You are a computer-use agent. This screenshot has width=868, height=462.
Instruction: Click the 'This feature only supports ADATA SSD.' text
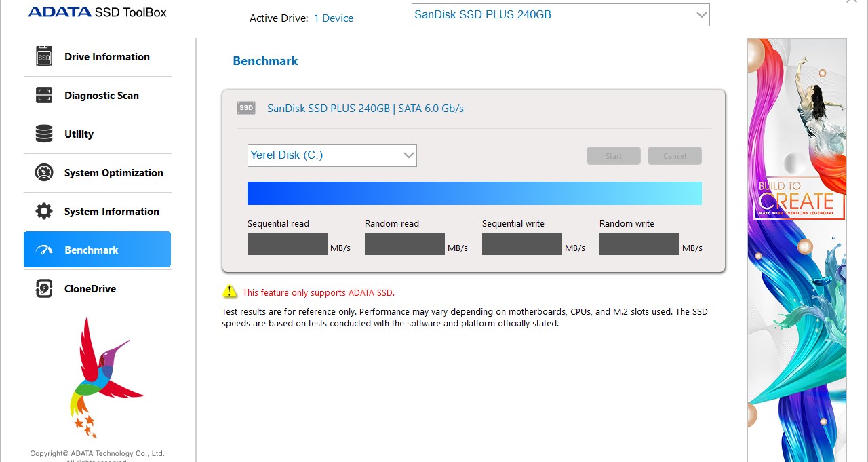[319, 293]
